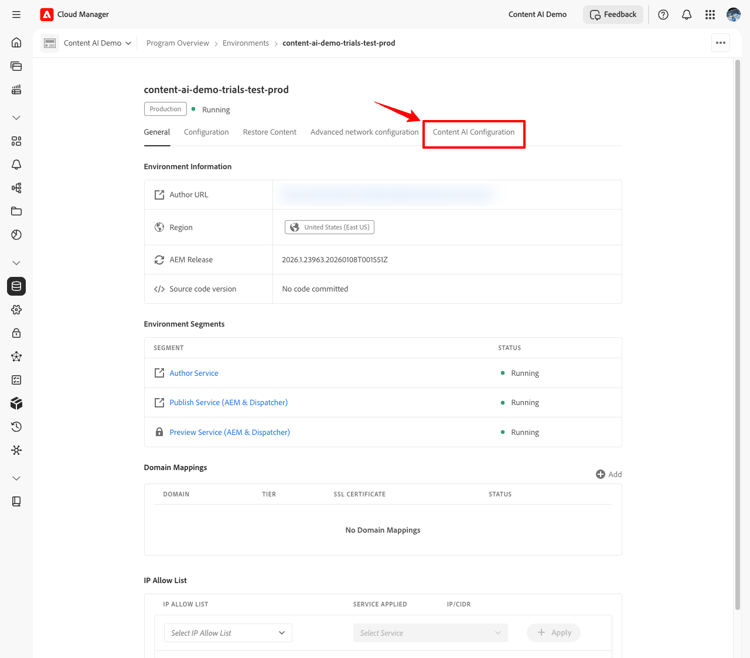Click the dashboard grid icon in the sidebar
This screenshot has height=658, width=750.
tap(16, 141)
